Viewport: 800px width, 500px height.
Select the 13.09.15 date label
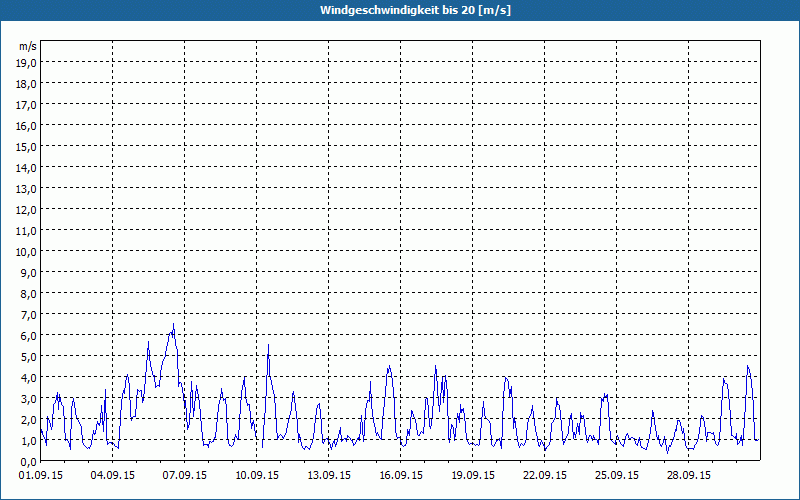329,476
